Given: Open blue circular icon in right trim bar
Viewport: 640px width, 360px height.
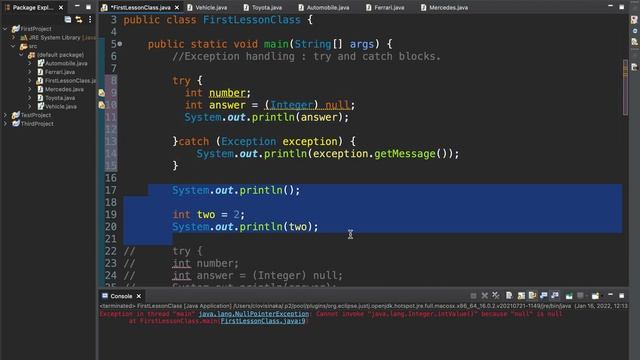Looking at the screenshot, I should [x=634, y=31].
